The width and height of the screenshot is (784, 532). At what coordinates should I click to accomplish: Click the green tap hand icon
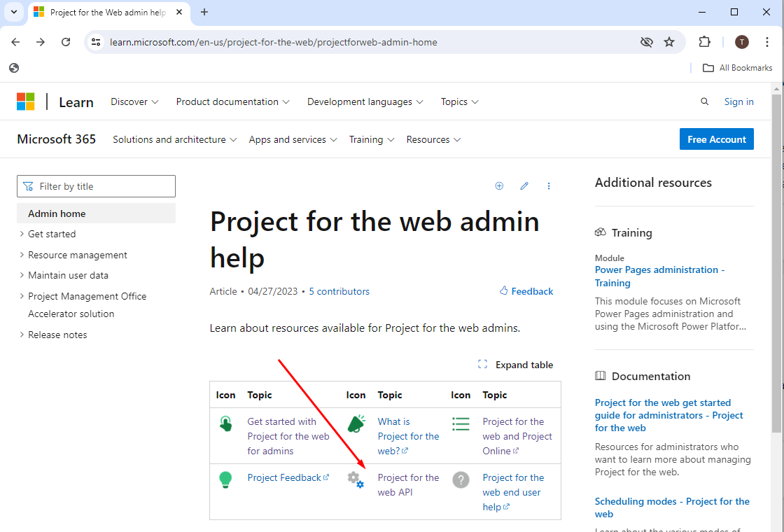225,424
